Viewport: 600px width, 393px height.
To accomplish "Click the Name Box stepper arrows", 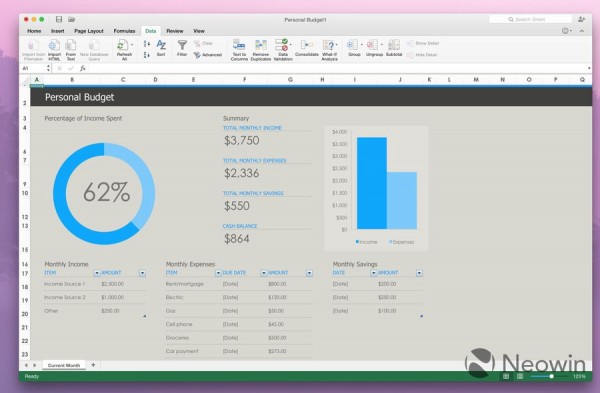I will 48,68.
